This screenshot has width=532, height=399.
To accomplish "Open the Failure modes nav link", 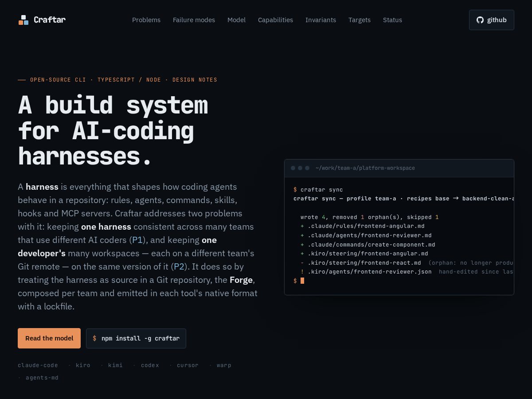I will click(x=194, y=20).
